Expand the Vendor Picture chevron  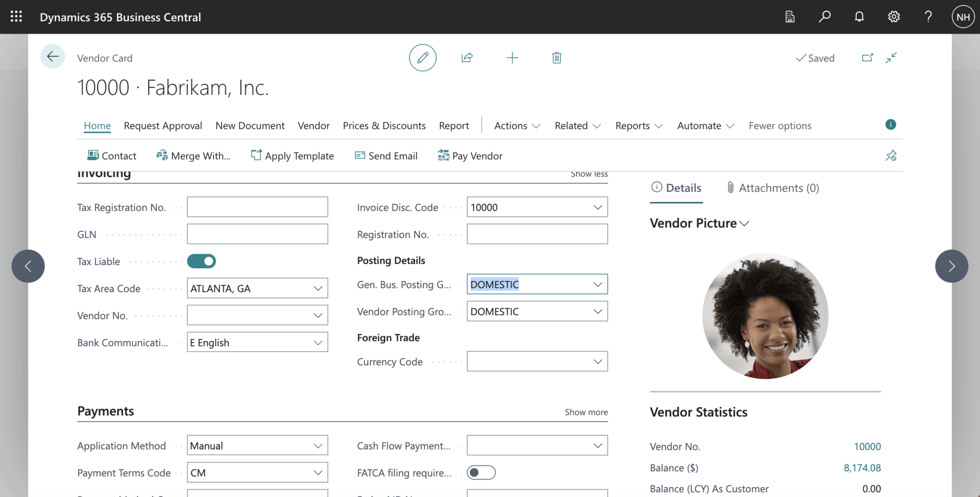745,223
